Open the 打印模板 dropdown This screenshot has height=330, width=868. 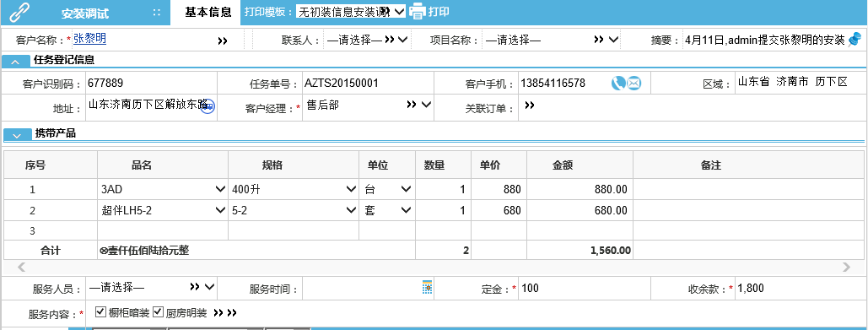coord(351,11)
